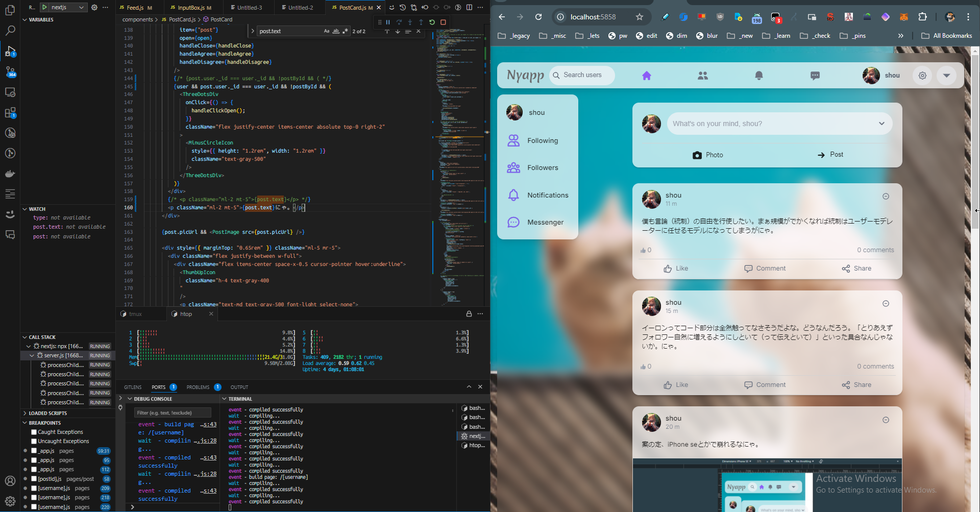This screenshot has height=512, width=980.
Task: Enable Uncaught Exceptions breakpoint checkbox
Action: pos(34,441)
